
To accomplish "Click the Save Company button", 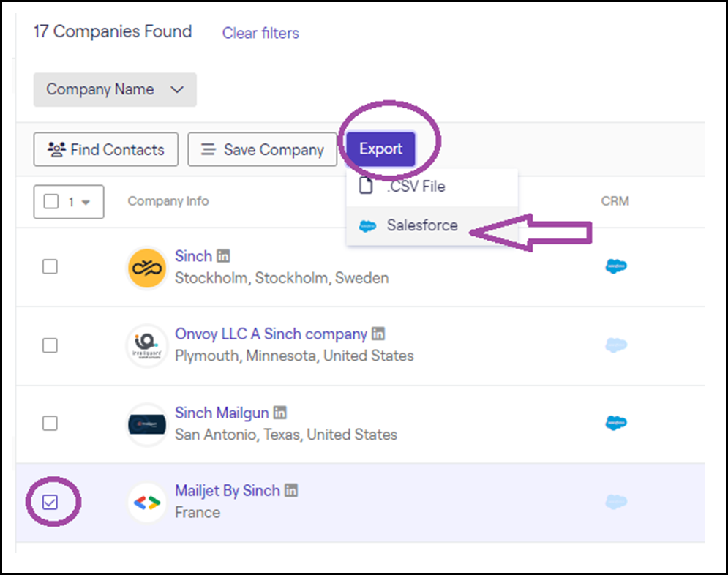I will (263, 149).
